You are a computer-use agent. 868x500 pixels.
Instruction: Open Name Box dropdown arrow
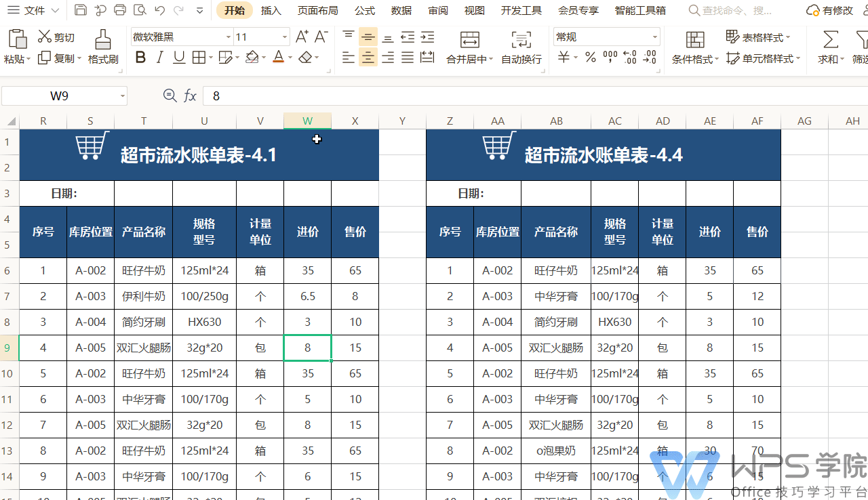[x=123, y=96]
